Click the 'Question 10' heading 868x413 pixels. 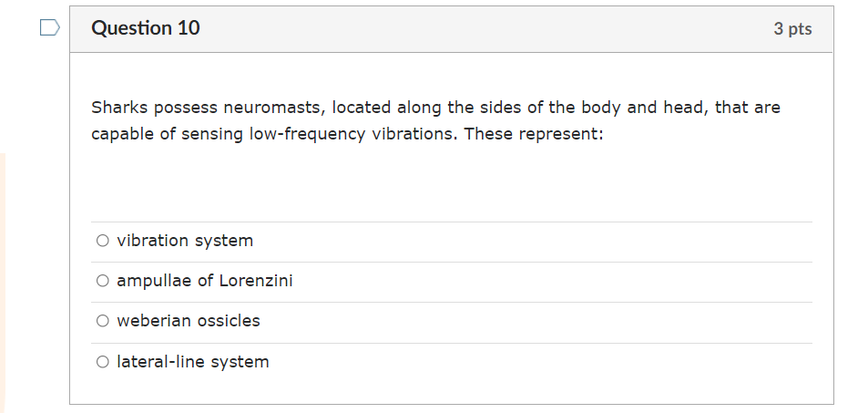146,28
